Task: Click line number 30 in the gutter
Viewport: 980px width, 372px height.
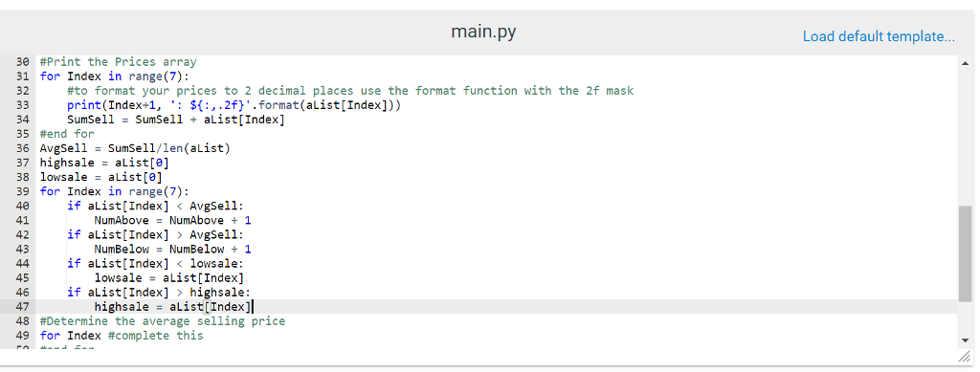Action: 22,62
